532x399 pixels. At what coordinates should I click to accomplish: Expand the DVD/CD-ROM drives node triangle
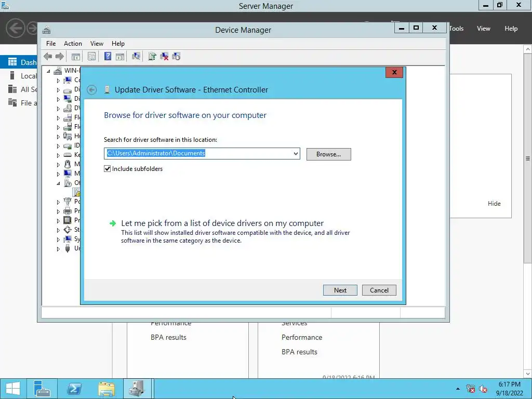[x=58, y=109]
